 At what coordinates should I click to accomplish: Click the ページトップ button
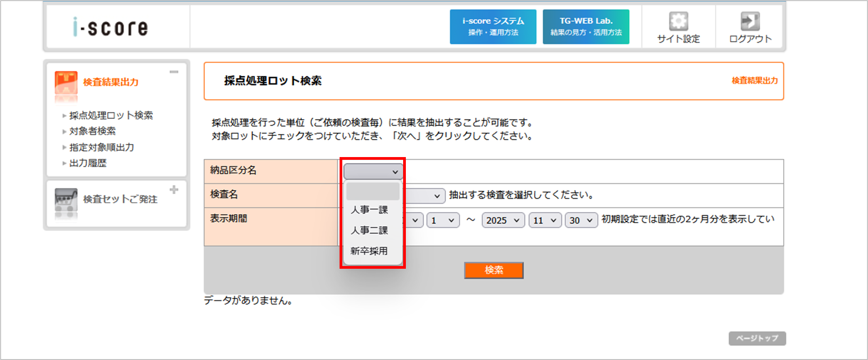(757, 338)
